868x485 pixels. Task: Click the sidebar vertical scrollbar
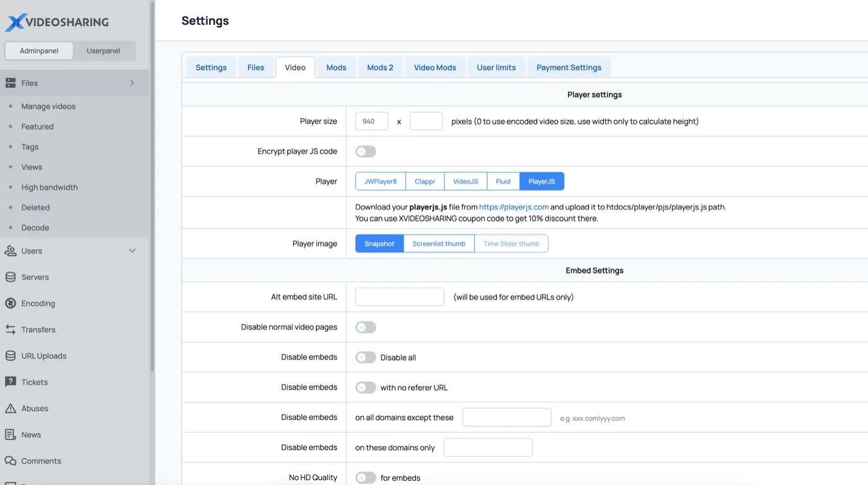coord(152,186)
